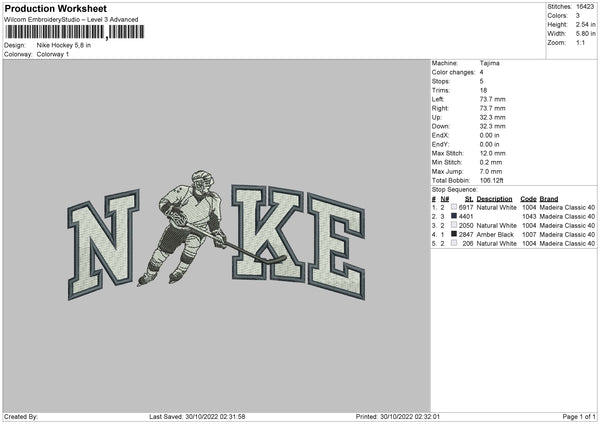Click the Machine value Tajima
Viewport: 600px width, 424px height.
489,63
